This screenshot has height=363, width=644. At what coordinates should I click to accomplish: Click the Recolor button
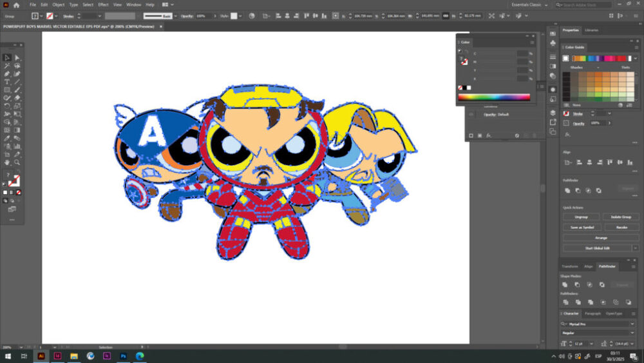(x=622, y=228)
